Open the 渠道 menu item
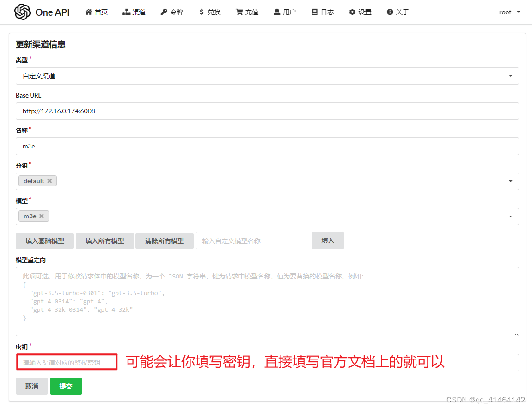Screen dimensions: 532x408 pos(134,12)
